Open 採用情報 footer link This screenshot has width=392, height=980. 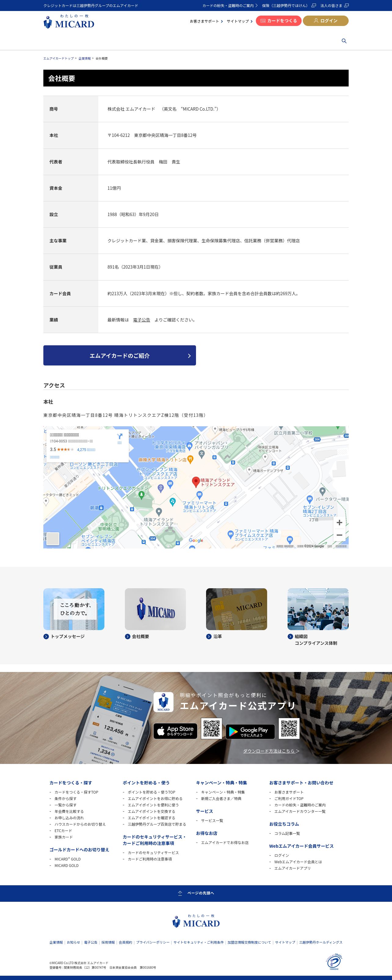click(108, 942)
